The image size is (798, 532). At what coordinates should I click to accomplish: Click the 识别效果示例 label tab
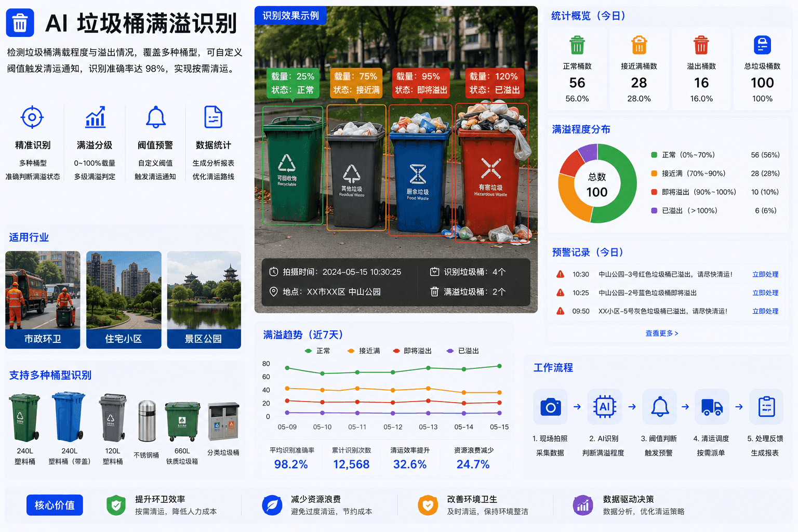290,16
